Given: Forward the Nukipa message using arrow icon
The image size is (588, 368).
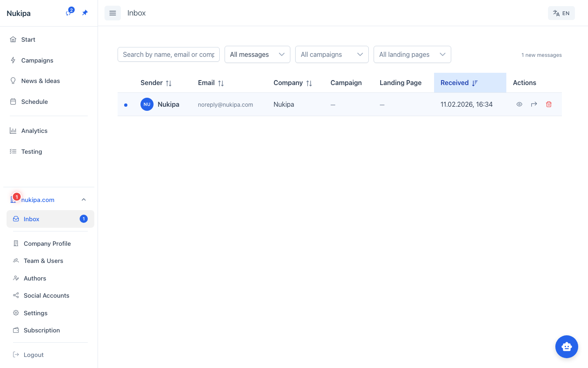Looking at the screenshot, I should point(534,104).
